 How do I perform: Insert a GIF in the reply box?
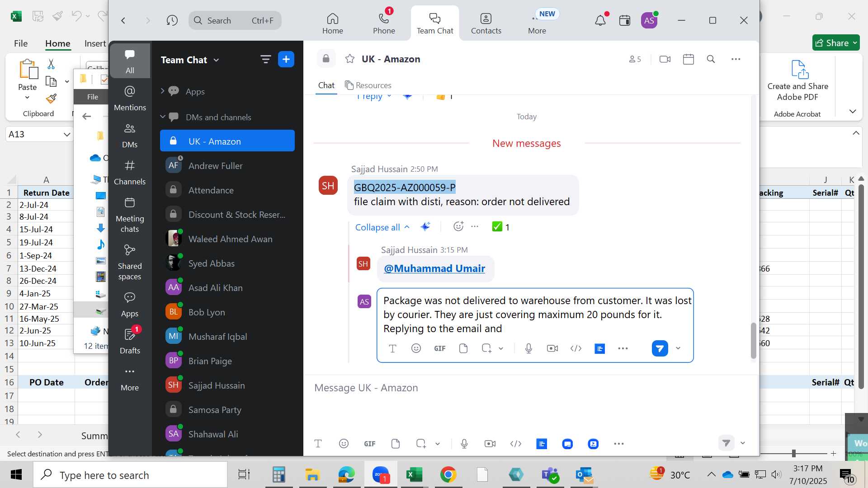[x=440, y=348]
